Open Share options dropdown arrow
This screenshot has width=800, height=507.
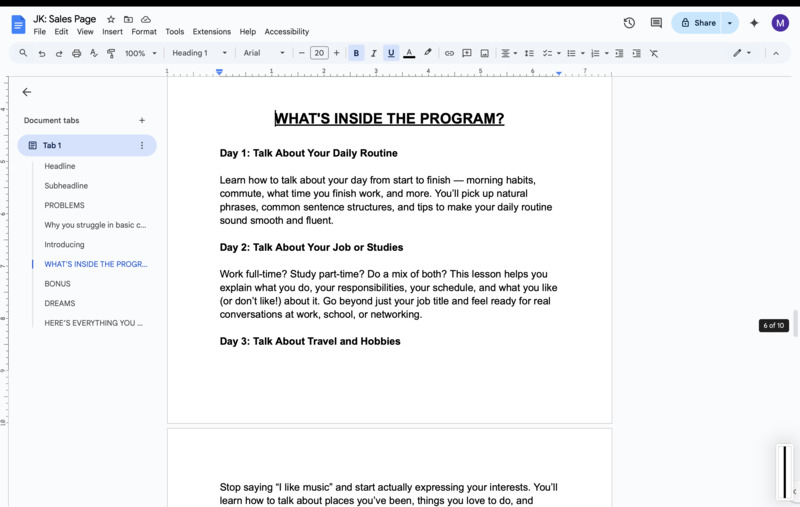pos(730,23)
